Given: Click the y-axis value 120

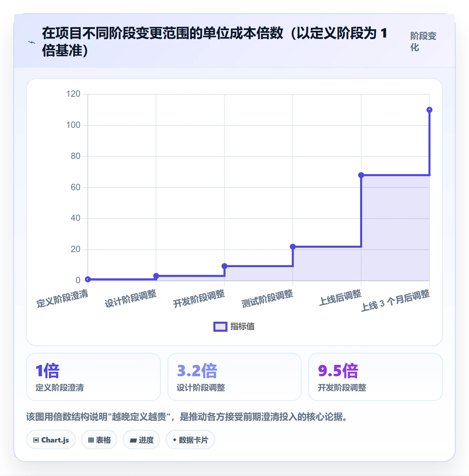Looking at the screenshot, I should (x=73, y=94).
